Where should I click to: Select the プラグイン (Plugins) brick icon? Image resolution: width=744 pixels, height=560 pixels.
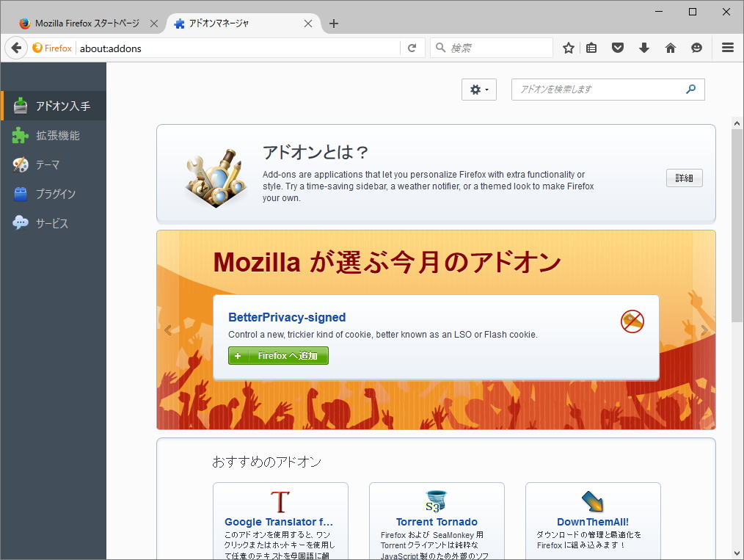20,194
